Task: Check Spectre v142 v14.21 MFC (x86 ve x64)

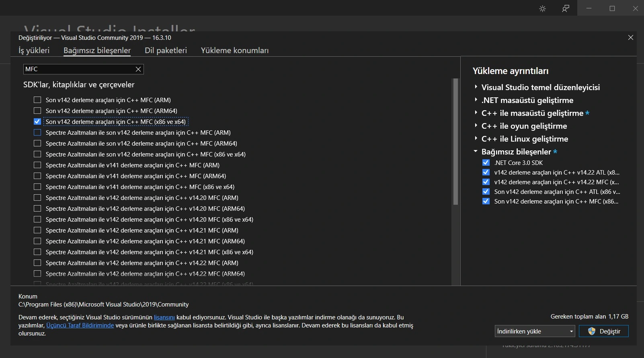Action: click(x=37, y=252)
